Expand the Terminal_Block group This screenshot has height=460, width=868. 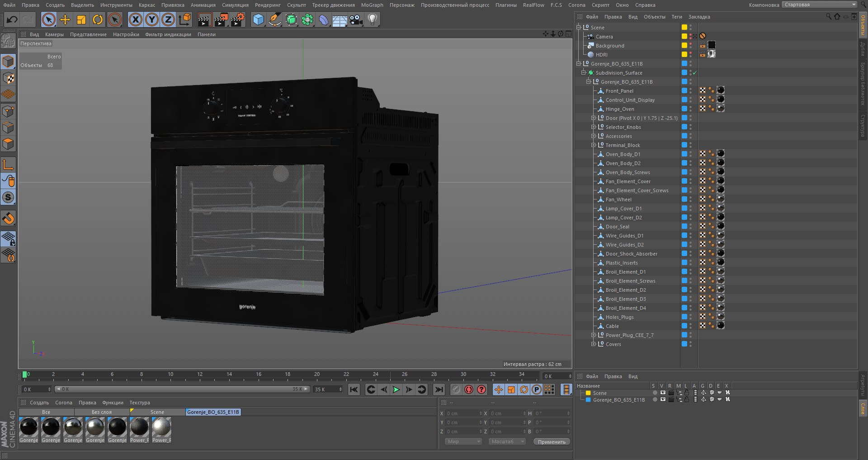pos(593,145)
